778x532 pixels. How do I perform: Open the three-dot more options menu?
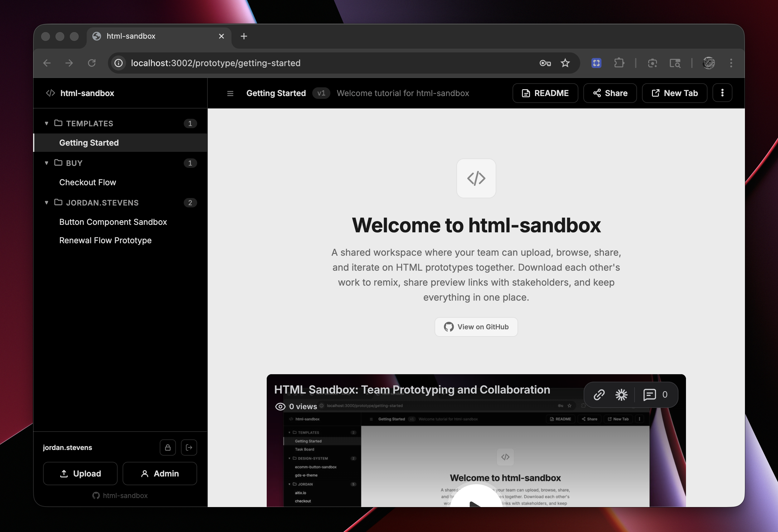coord(722,93)
